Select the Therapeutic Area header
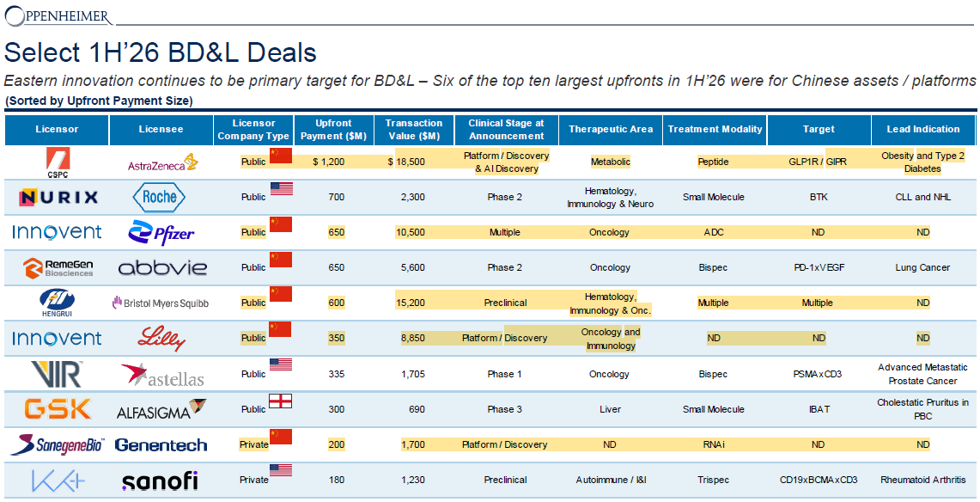980x502 pixels. point(611,130)
